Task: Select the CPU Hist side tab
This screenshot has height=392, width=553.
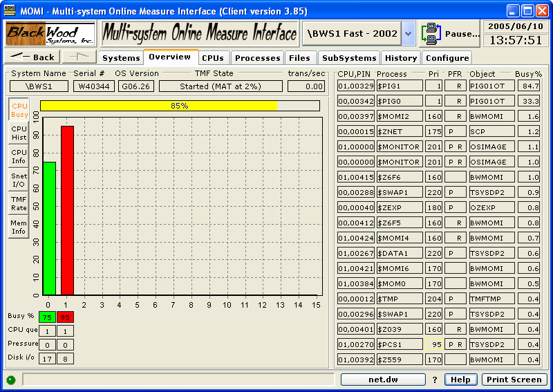Action: 19,133
